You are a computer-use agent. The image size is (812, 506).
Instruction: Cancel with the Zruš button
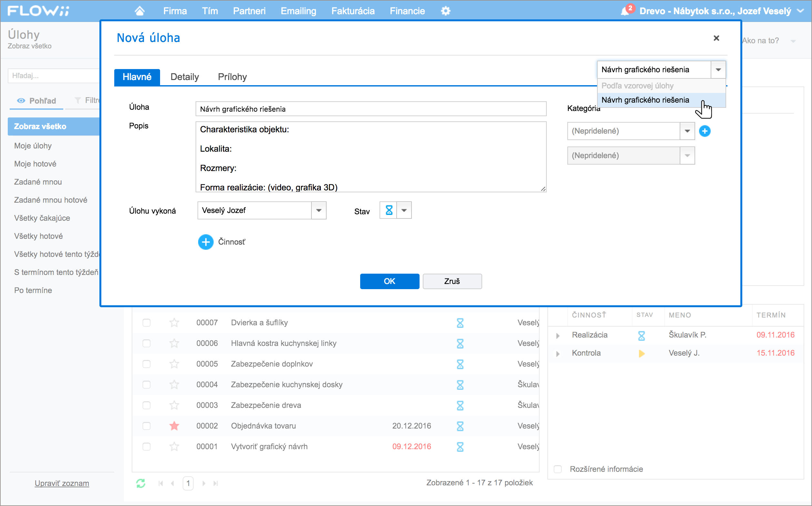point(452,281)
